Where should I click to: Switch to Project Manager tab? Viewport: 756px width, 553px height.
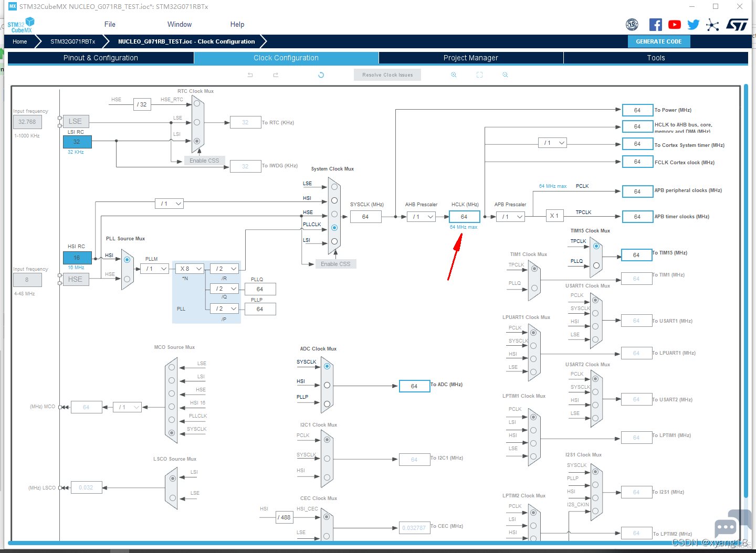click(471, 58)
